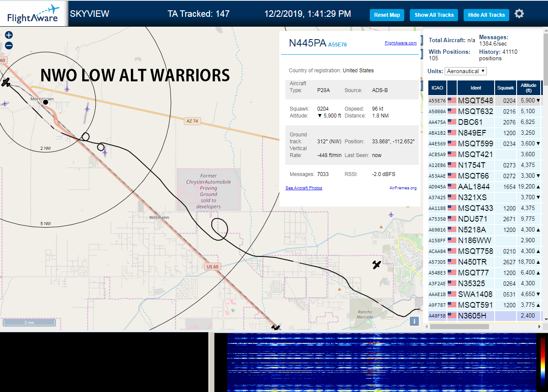Image resolution: width=548 pixels, height=392 pixels.
Task: Select the MSQT632 aircraft row
Action: click(x=485, y=111)
